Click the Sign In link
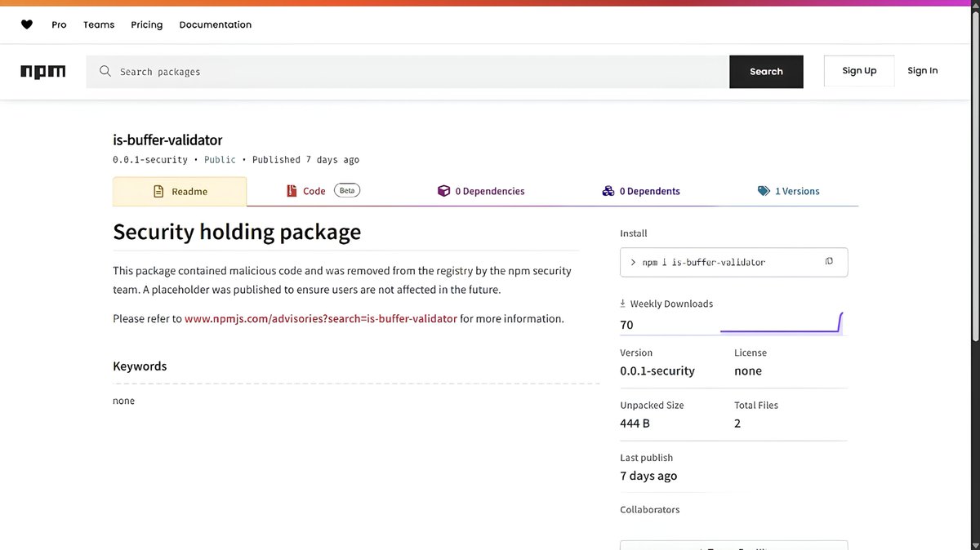Image resolution: width=980 pixels, height=550 pixels. [923, 71]
